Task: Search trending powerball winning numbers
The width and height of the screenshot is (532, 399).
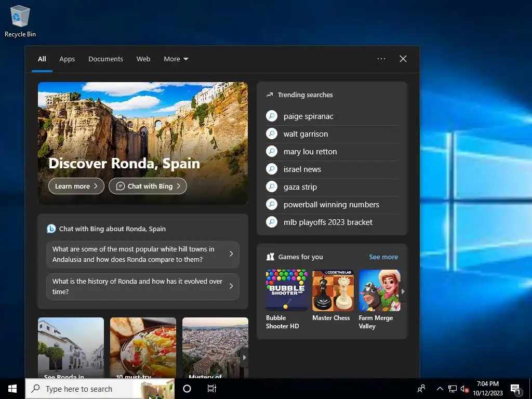Action: [x=331, y=205]
